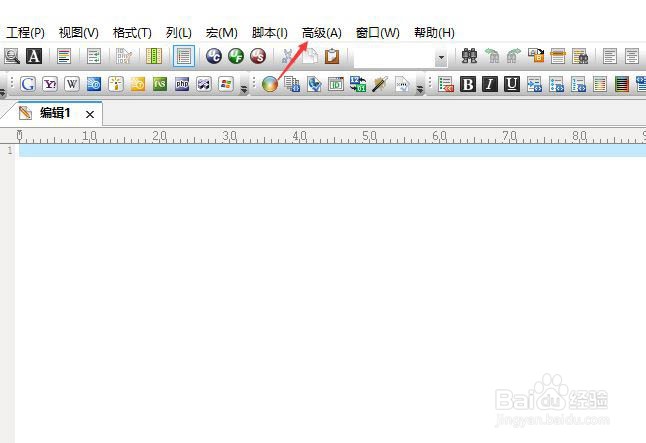Launch UltraSentry via red US icon

[x=258, y=56]
